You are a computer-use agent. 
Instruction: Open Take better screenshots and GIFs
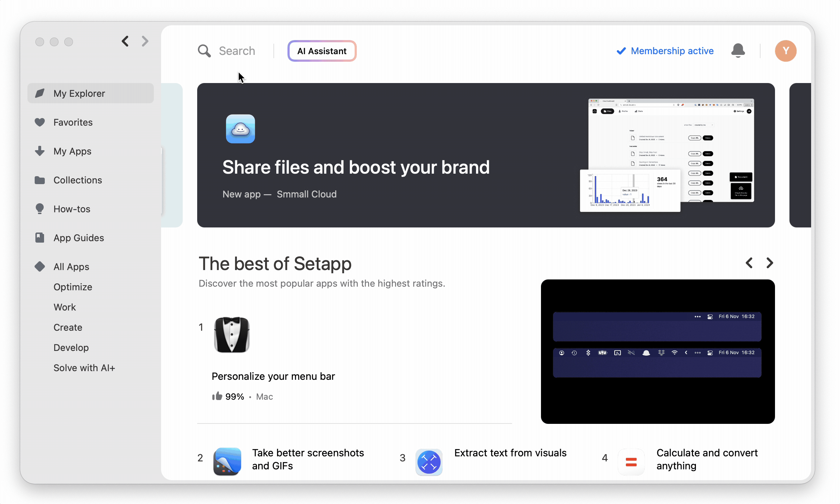pos(308,459)
